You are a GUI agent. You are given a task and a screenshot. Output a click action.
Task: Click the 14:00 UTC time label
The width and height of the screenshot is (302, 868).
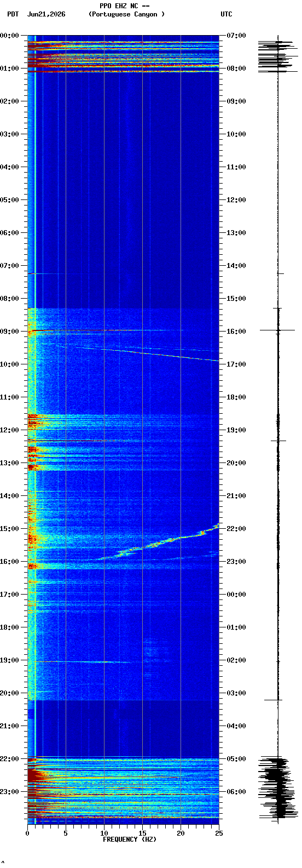(236, 265)
